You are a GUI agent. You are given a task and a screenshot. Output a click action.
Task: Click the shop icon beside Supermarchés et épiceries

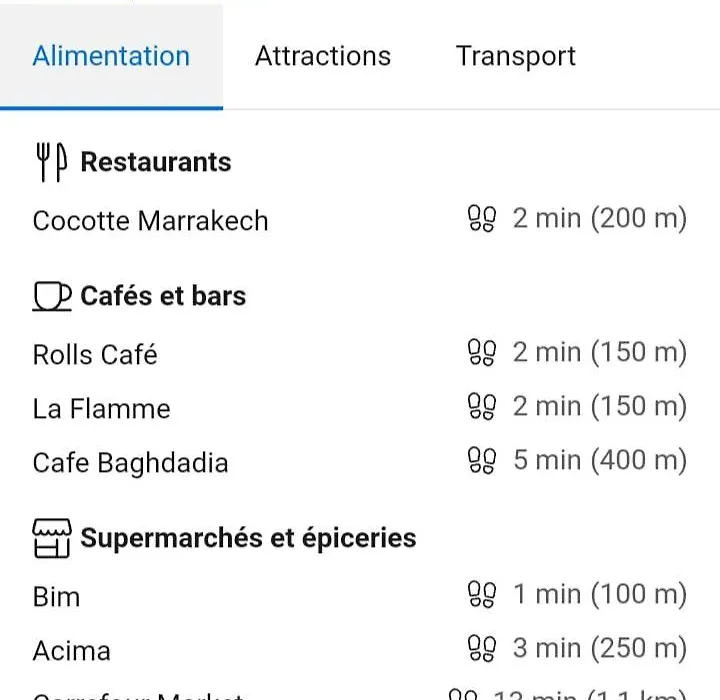pos(52,538)
